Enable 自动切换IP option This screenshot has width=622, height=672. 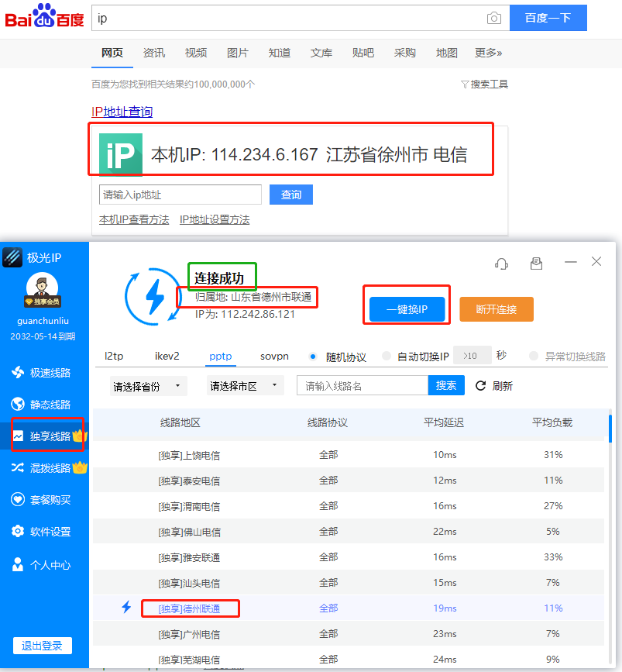click(387, 356)
